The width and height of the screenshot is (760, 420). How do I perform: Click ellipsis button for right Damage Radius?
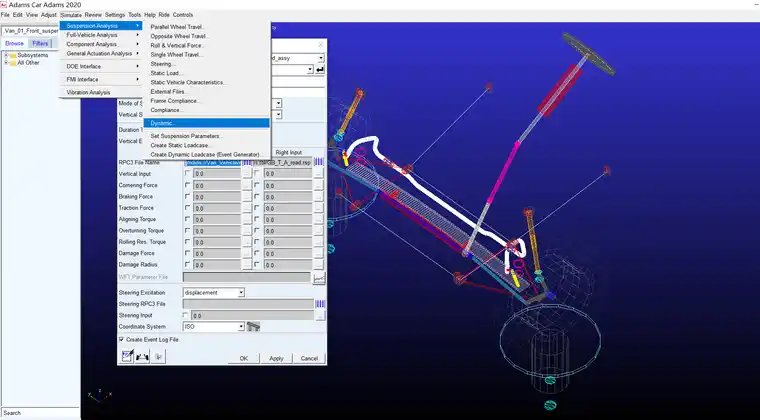coord(318,264)
